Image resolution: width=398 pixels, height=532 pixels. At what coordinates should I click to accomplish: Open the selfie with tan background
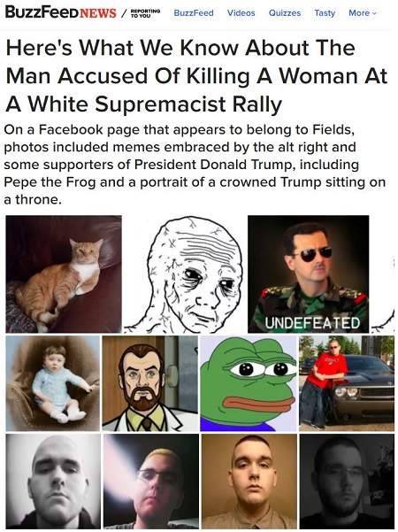tap(249, 482)
